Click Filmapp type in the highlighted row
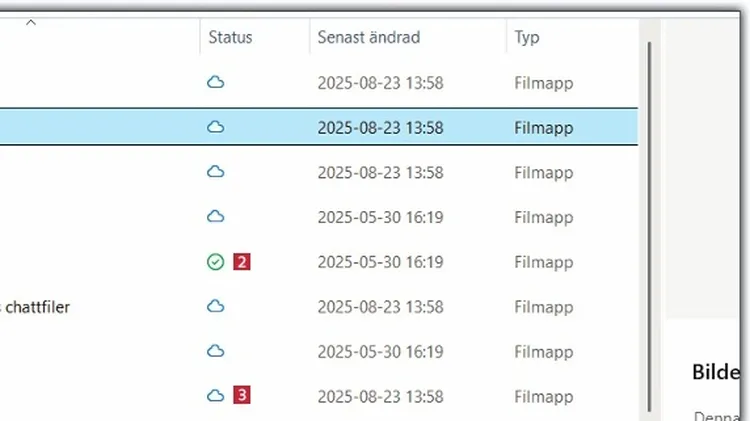 tap(543, 128)
